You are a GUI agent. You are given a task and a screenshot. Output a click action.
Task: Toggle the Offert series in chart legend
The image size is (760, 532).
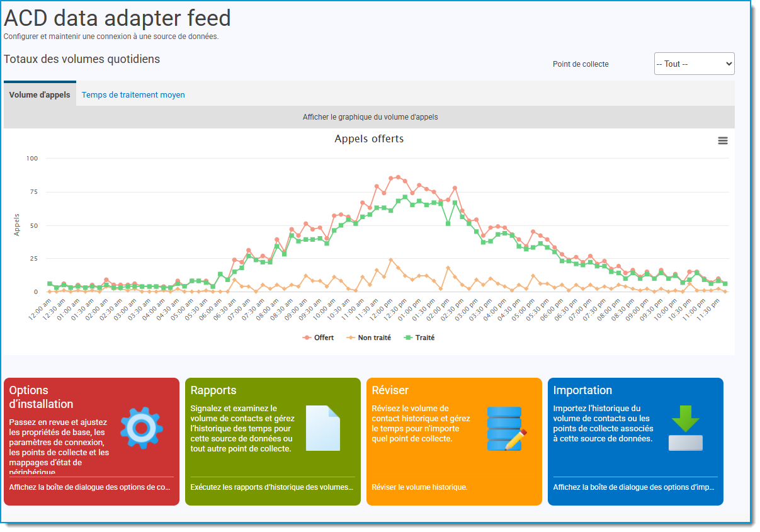pos(318,337)
